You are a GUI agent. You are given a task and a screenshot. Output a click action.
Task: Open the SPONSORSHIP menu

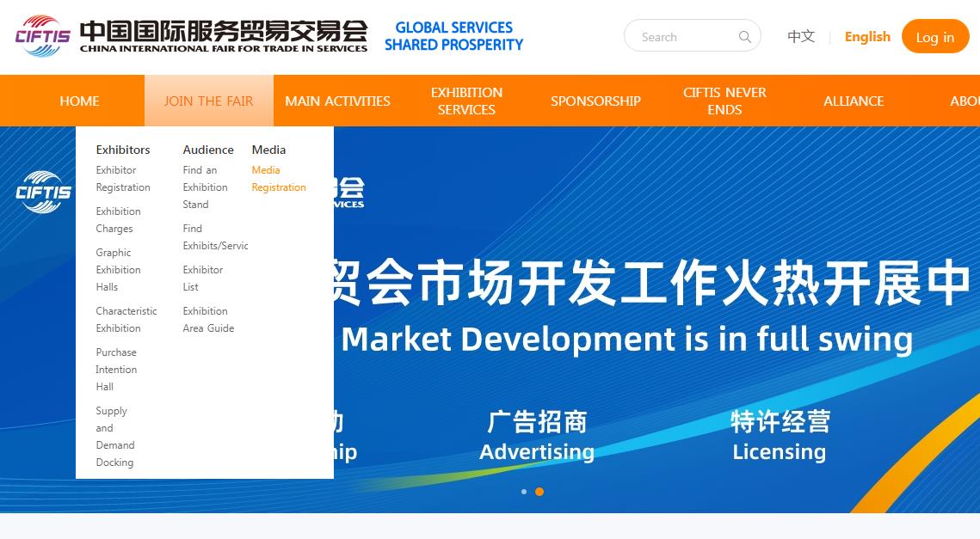(x=595, y=101)
